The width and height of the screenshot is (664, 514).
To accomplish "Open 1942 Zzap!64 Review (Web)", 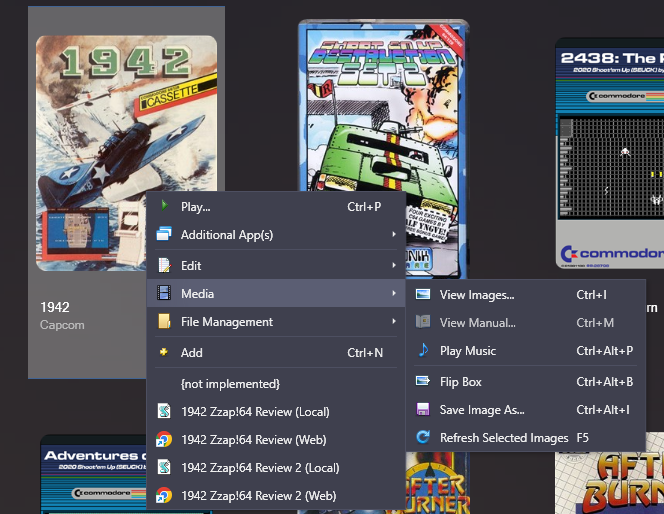I will 276,439.
